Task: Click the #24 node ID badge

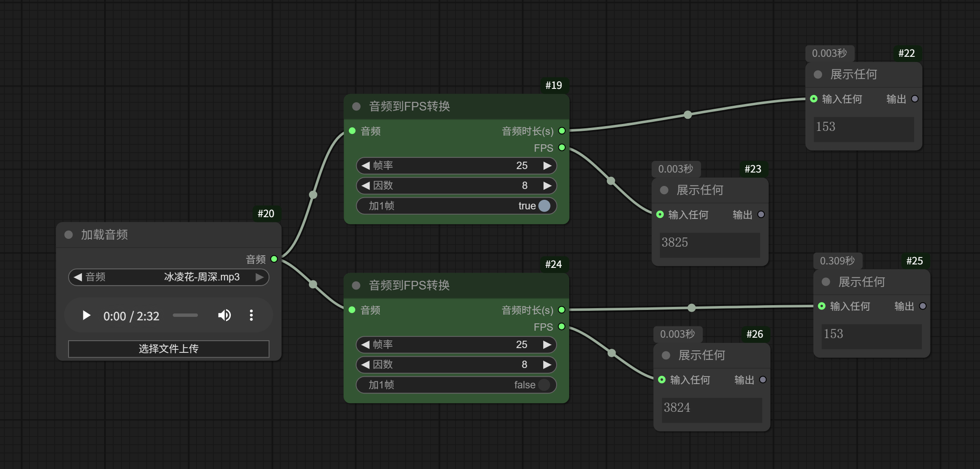Action: point(554,264)
